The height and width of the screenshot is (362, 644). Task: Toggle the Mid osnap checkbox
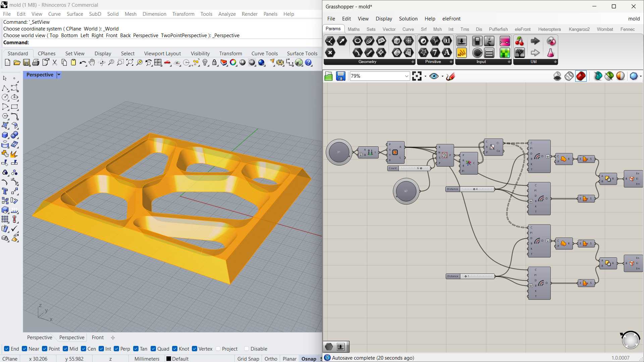(x=65, y=349)
